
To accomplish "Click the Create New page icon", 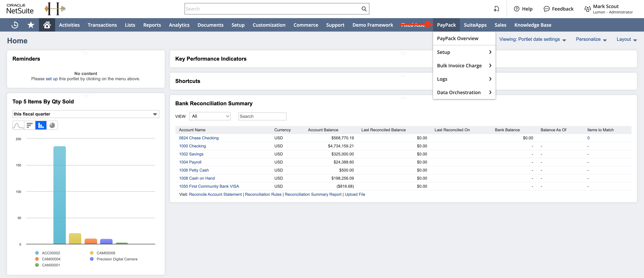I will 497,9.
